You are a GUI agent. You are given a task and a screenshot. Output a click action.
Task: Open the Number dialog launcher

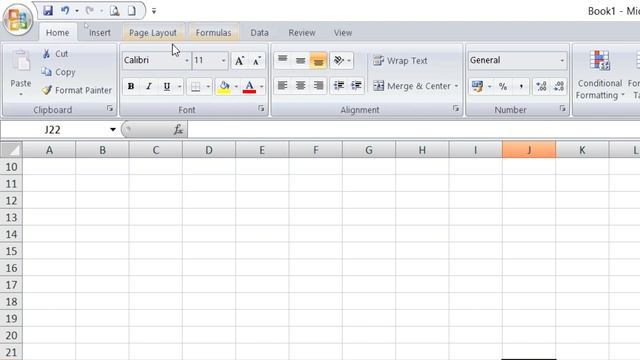point(563,109)
